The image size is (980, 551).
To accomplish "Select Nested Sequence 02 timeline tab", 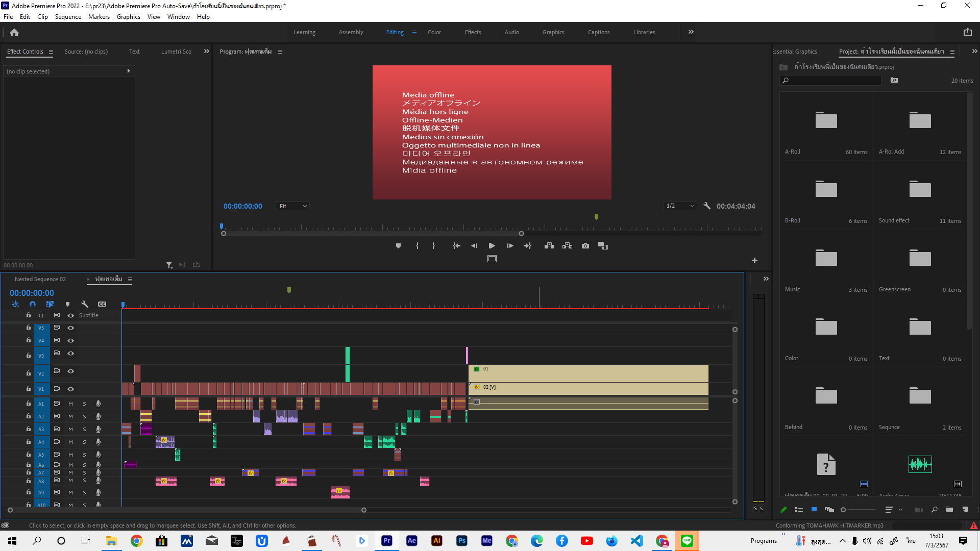I will pos(40,279).
